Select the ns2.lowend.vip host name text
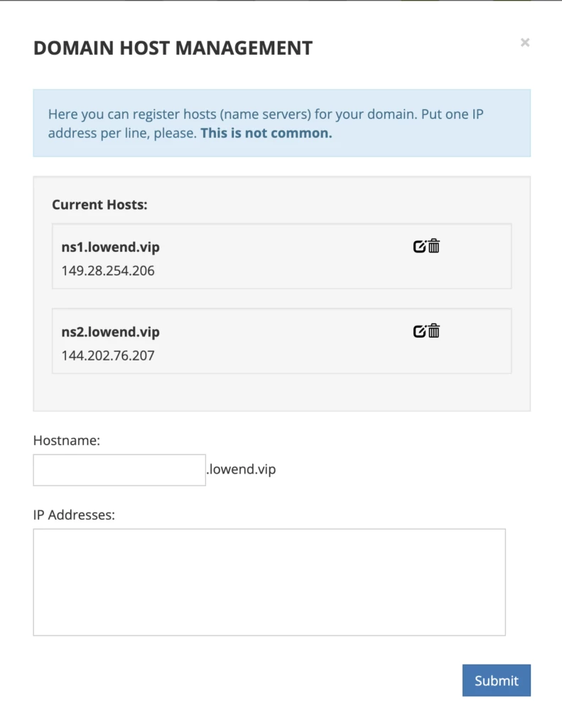The width and height of the screenshot is (562, 728). pyautogui.click(x=110, y=332)
